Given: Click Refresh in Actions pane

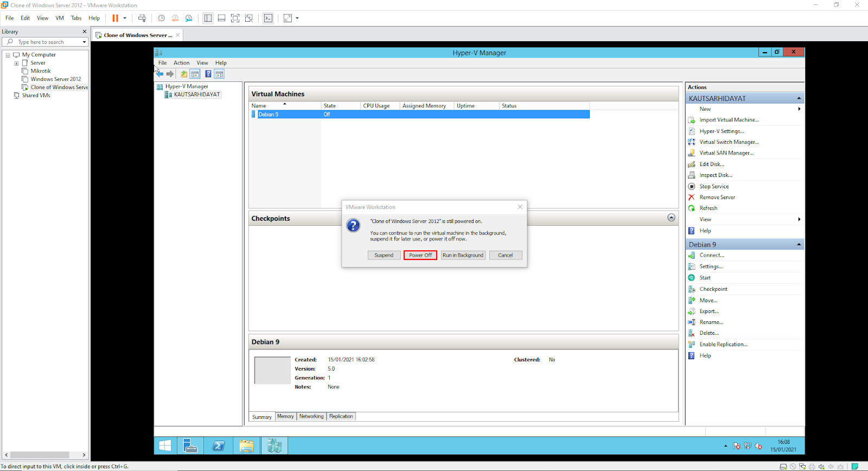Looking at the screenshot, I should [708, 208].
